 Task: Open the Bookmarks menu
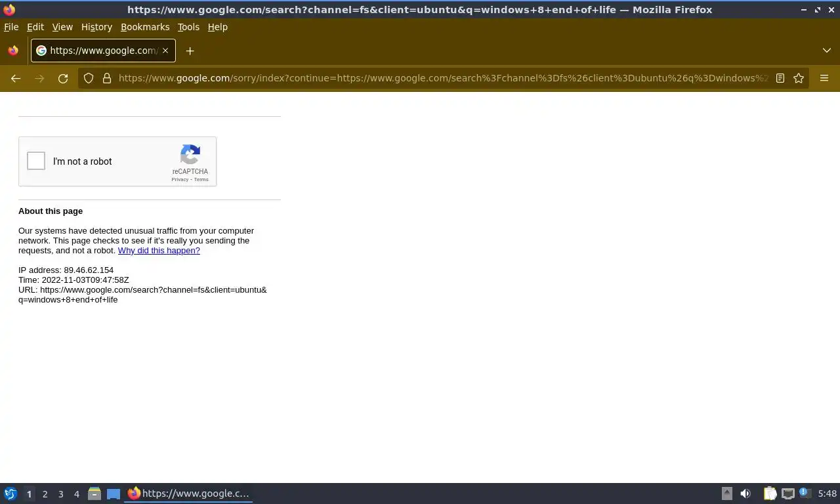point(145,27)
